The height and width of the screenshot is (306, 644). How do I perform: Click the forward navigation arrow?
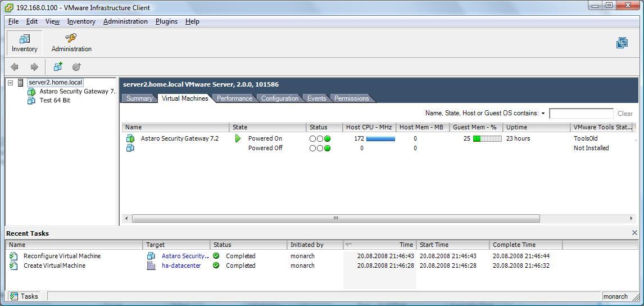click(34, 67)
